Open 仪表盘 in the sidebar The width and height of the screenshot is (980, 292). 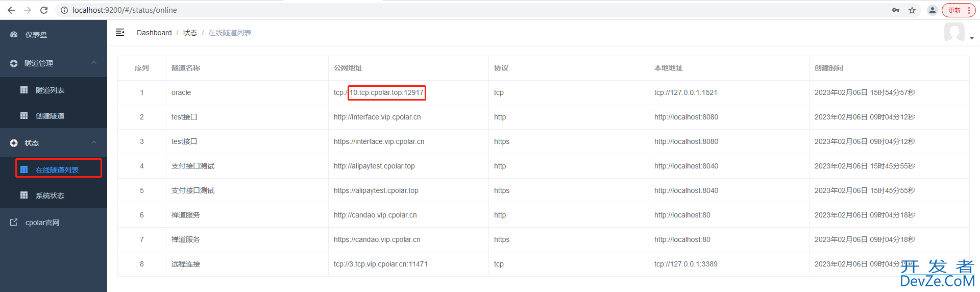[x=54, y=35]
